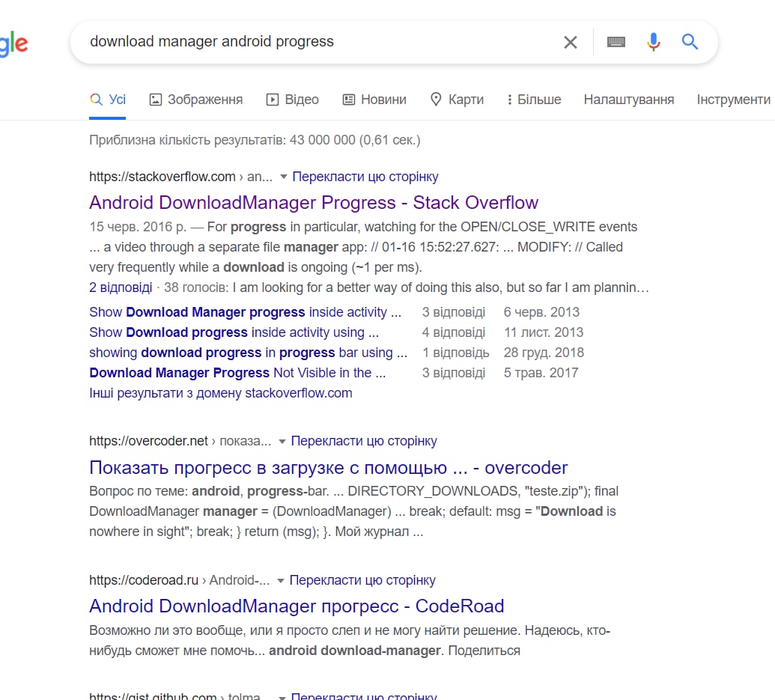Open the Новини tab
Screen dimensions: 775x700
374,100
